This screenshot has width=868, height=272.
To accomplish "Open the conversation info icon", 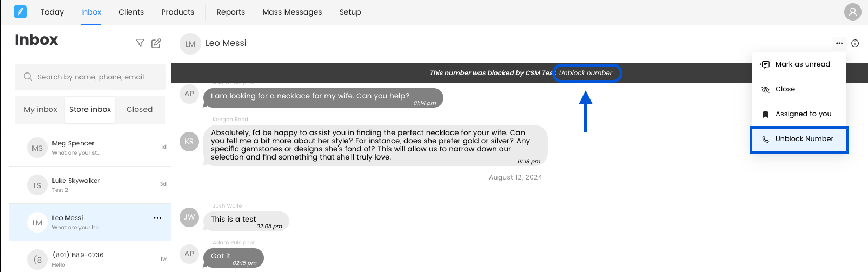I will (x=855, y=43).
